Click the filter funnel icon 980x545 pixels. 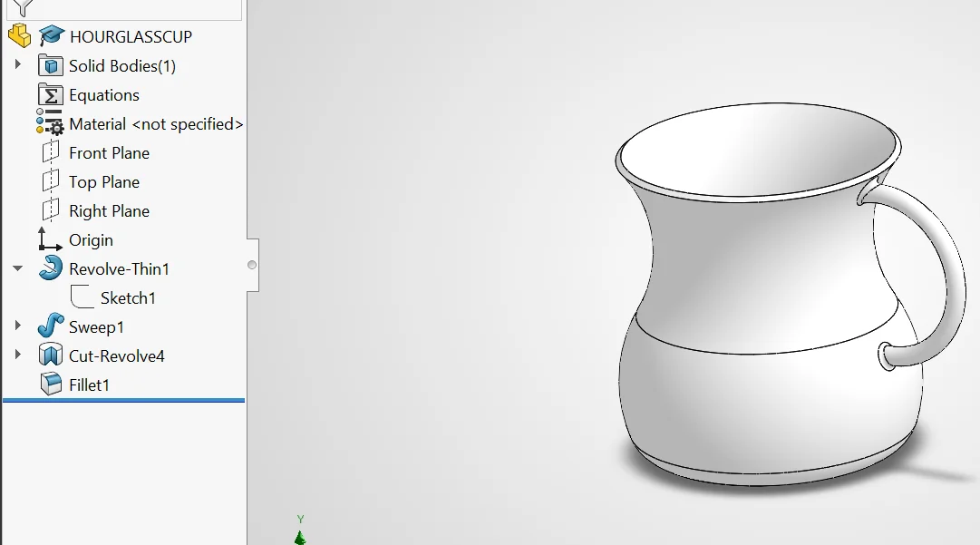point(24,7)
